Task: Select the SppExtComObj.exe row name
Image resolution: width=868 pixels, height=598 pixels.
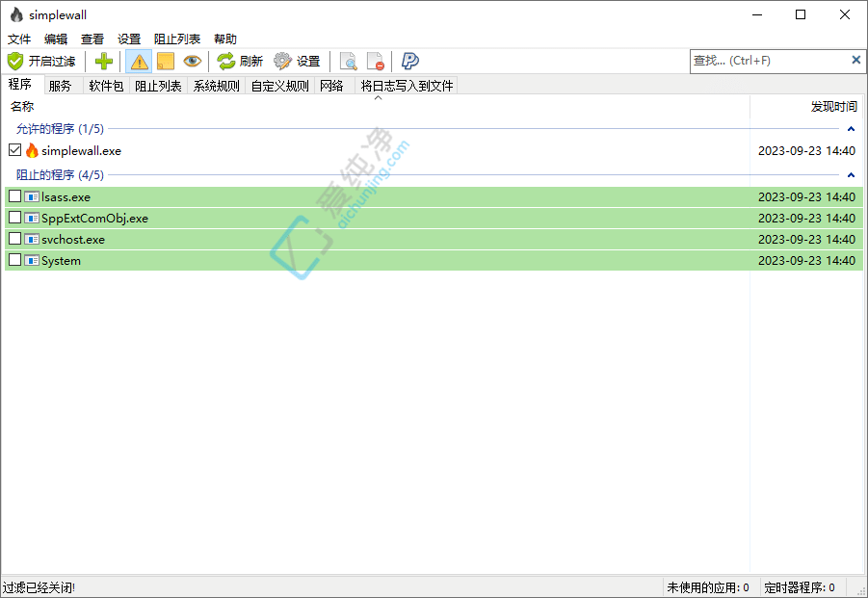Action: coord(94,219)
